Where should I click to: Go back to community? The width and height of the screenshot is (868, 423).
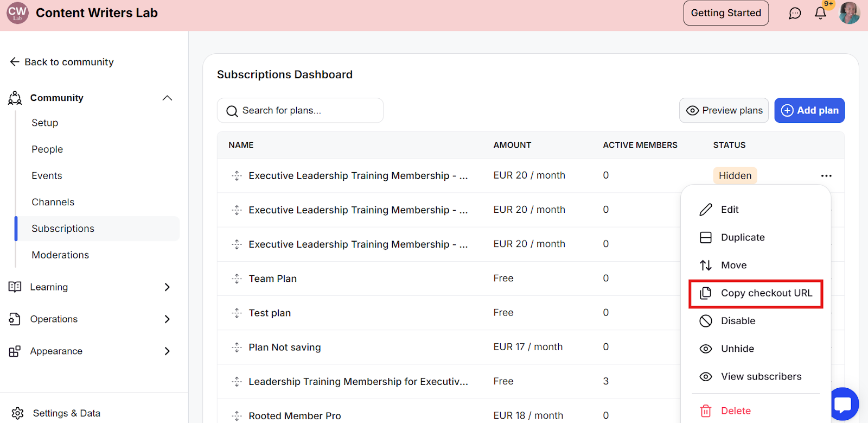pyautogui.click(x=61, y=62)
